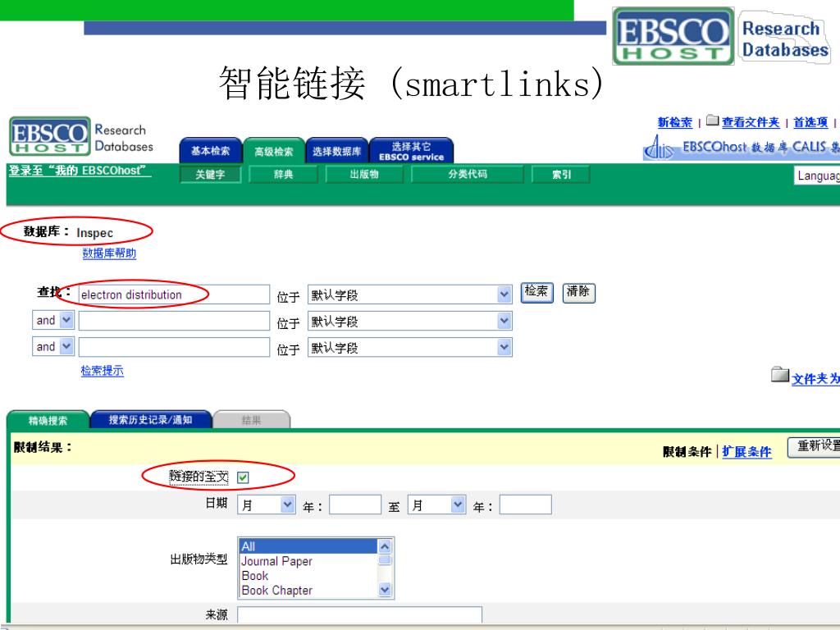
Task: Click the EBSCO Host Research Databases slide logo
Action: click(722, 36)
